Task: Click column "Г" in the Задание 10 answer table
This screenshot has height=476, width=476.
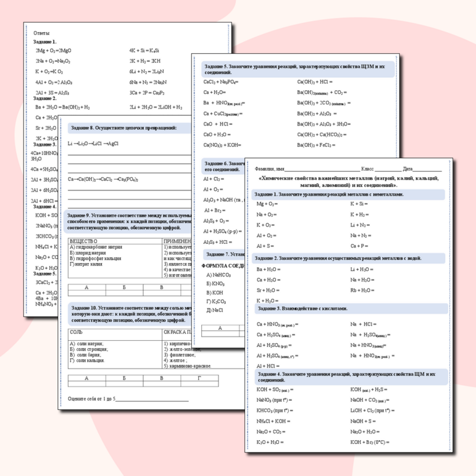Action: click(x=199, y=378)
